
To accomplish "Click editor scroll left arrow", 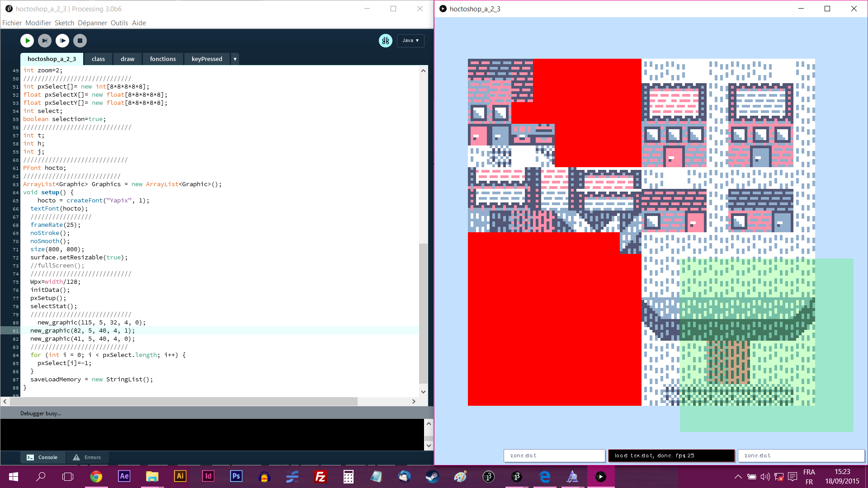I will 5,401.
